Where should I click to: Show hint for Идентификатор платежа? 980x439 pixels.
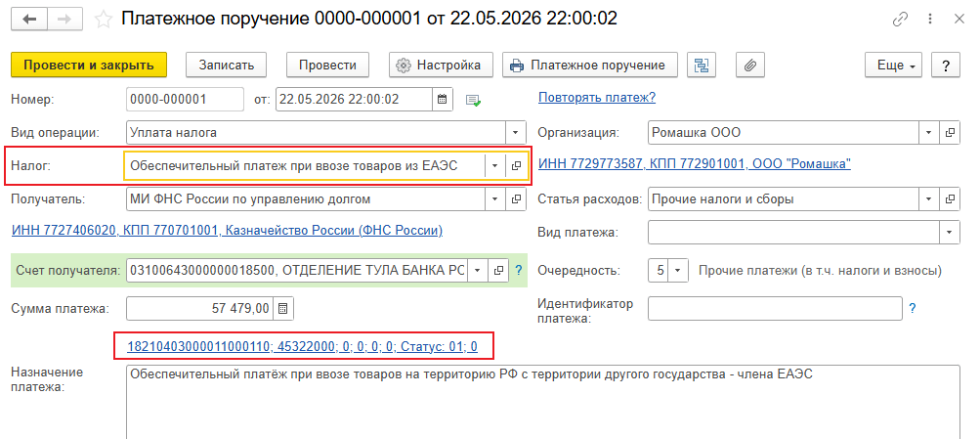pos(912,308)
